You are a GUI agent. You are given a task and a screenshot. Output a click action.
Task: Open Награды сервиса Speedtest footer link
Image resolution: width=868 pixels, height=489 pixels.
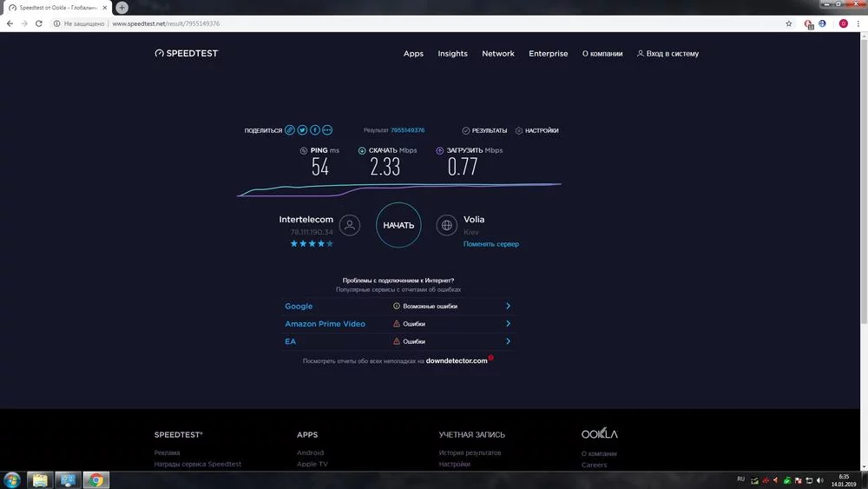coord(198,464)
